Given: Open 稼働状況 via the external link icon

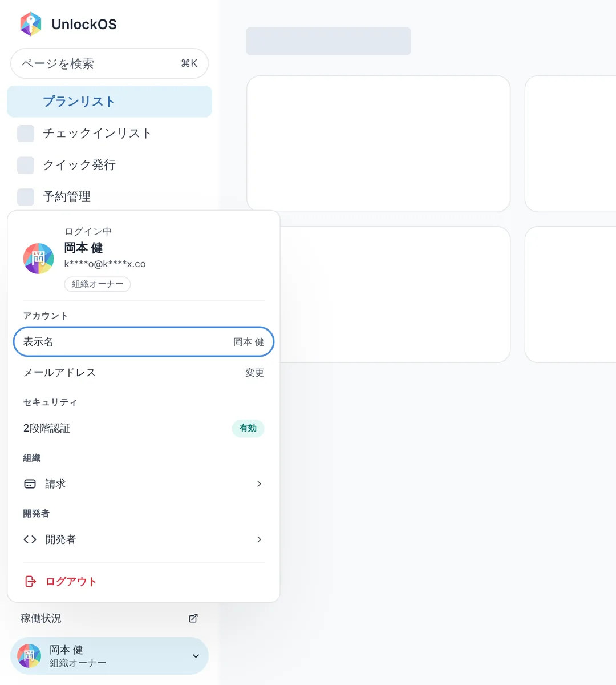Looking at the screenshot, I should click(x=193, y=618).
